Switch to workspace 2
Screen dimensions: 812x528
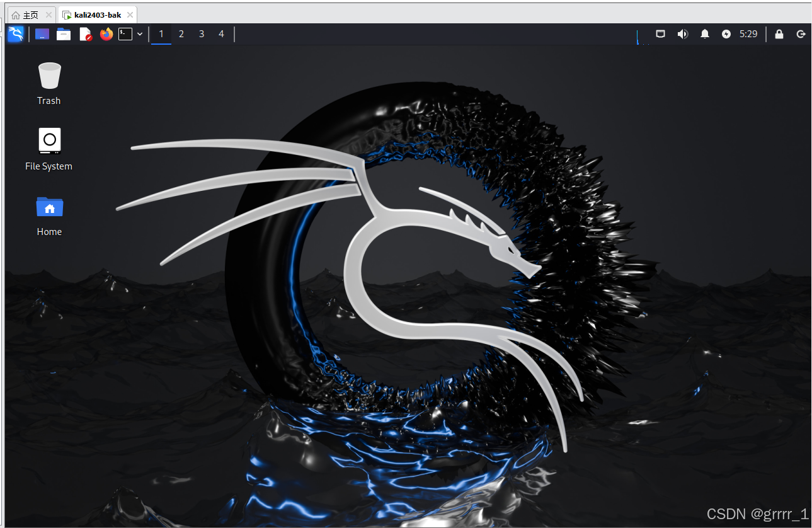pos(181,34)
